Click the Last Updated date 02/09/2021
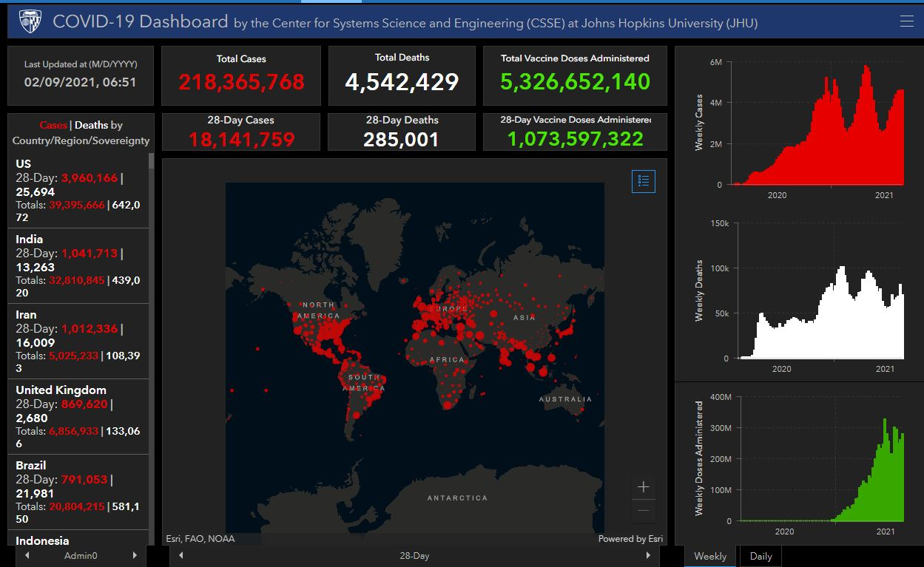 click(80, 82)
